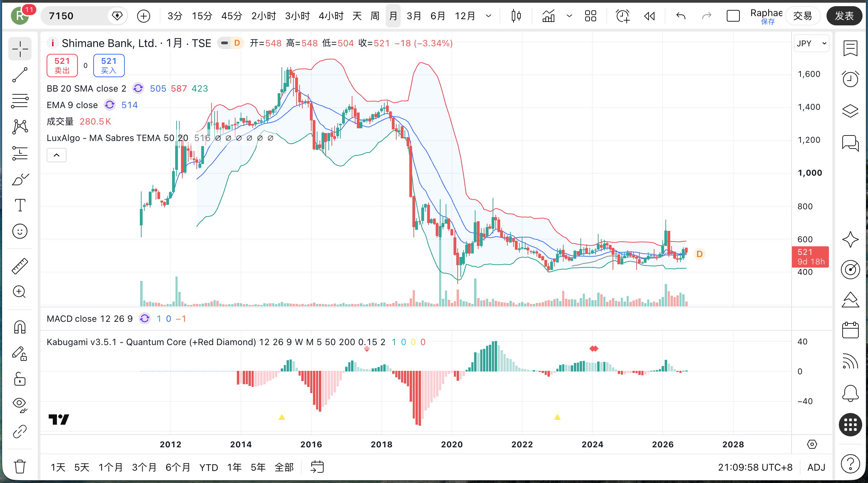Open the 21:09:58 UTC+8 timezone menu
868x483 pixels.
pos(755,467)
